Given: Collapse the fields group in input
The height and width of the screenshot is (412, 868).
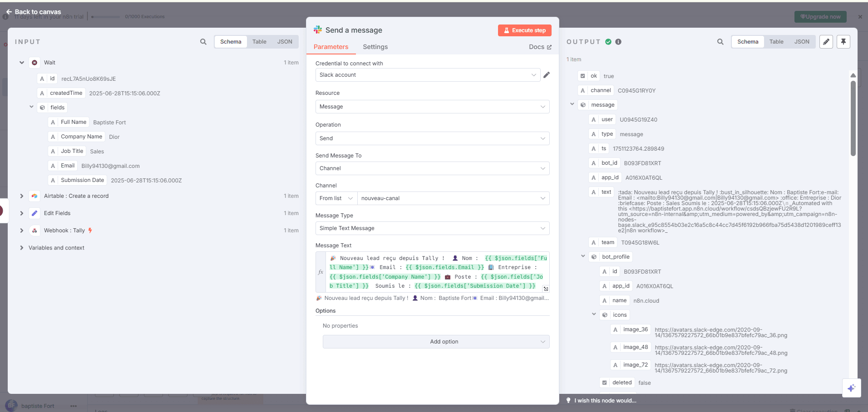Looking at the screenshot, I should click(31, 107).
